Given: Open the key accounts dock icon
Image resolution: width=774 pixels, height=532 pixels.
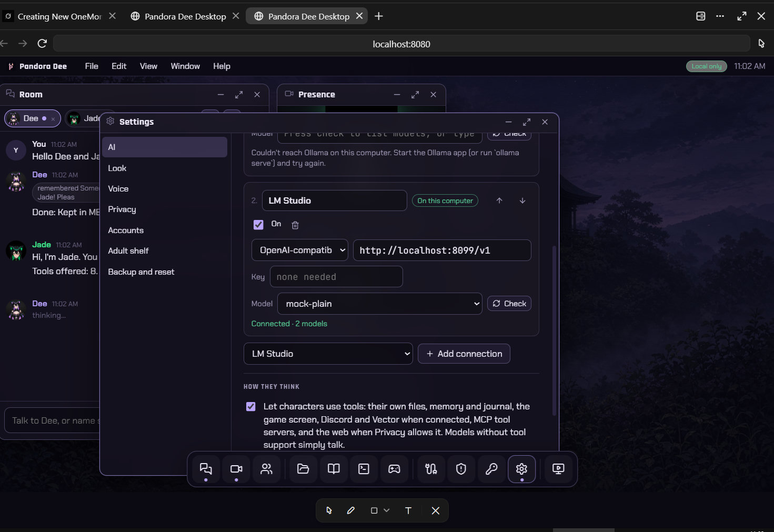Looking at the screenshot, I should coord(491,469).
